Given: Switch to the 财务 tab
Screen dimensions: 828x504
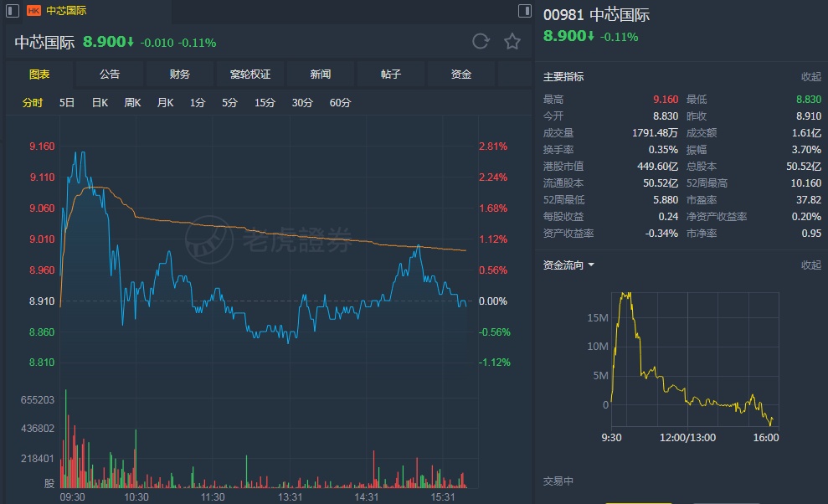Looking at the screenshot, I should tap(180, 75).
